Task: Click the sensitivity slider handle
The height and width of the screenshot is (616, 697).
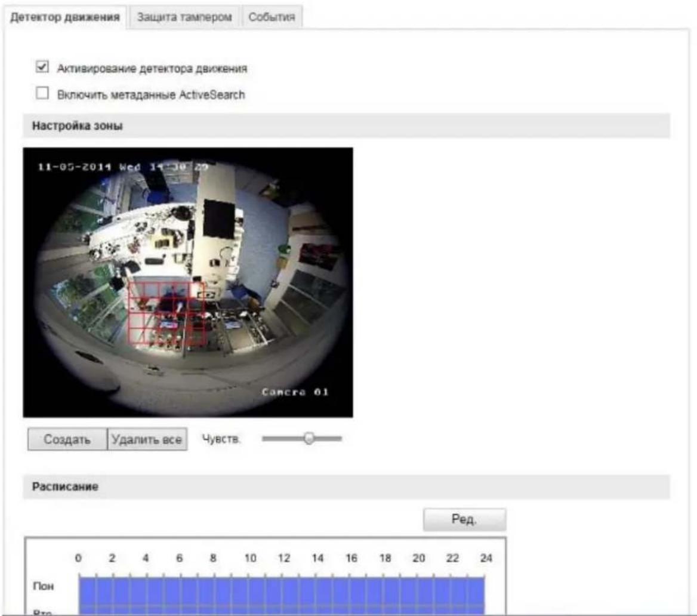Action: pos(309,438)
